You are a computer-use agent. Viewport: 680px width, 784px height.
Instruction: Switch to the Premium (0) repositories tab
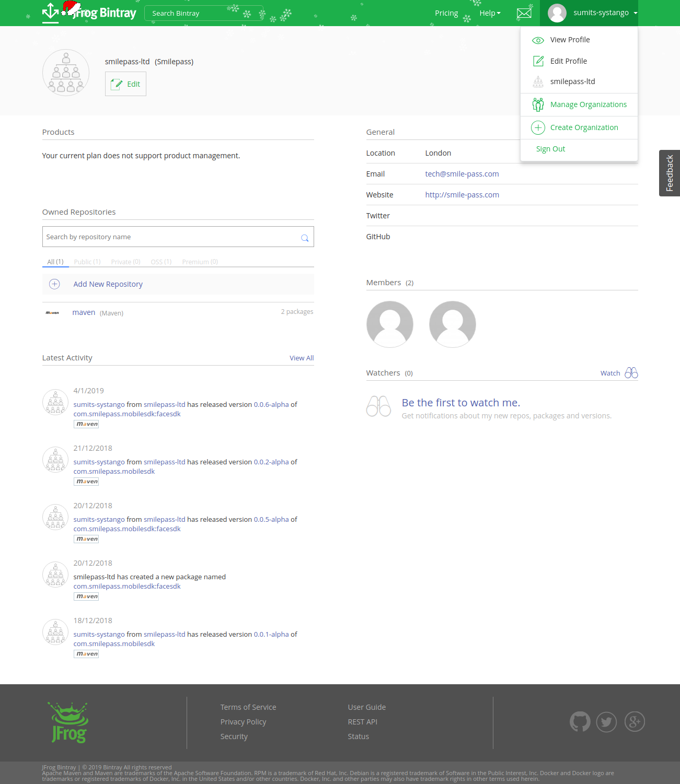pos(200,262)
